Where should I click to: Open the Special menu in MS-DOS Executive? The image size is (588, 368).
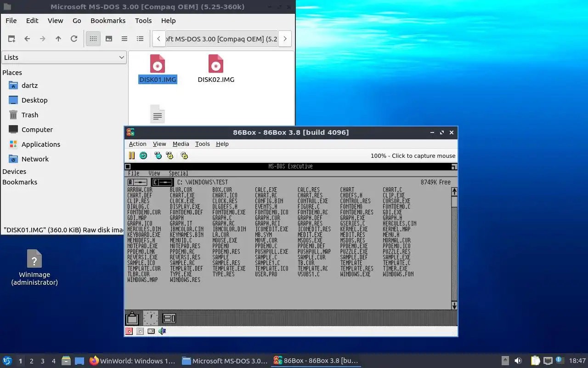pyautogui.click(x=178, y=173)
